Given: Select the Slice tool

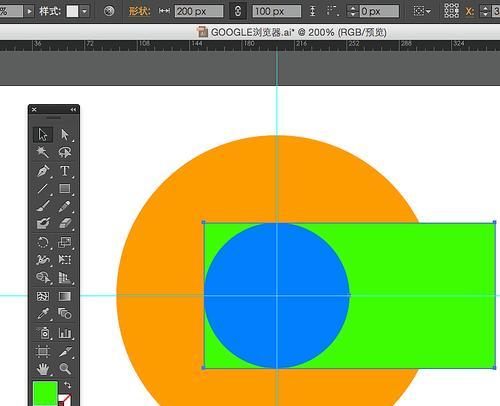Looking at the screenshot, I should 65,351.
